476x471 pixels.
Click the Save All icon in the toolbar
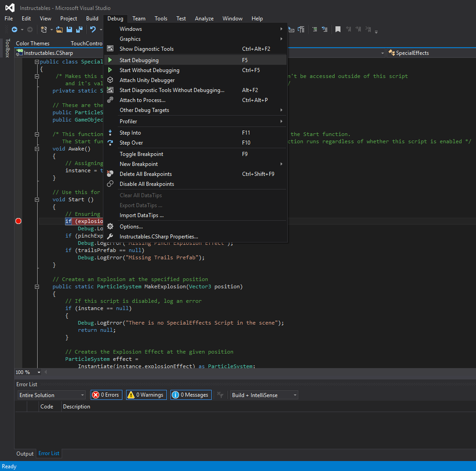79,29
